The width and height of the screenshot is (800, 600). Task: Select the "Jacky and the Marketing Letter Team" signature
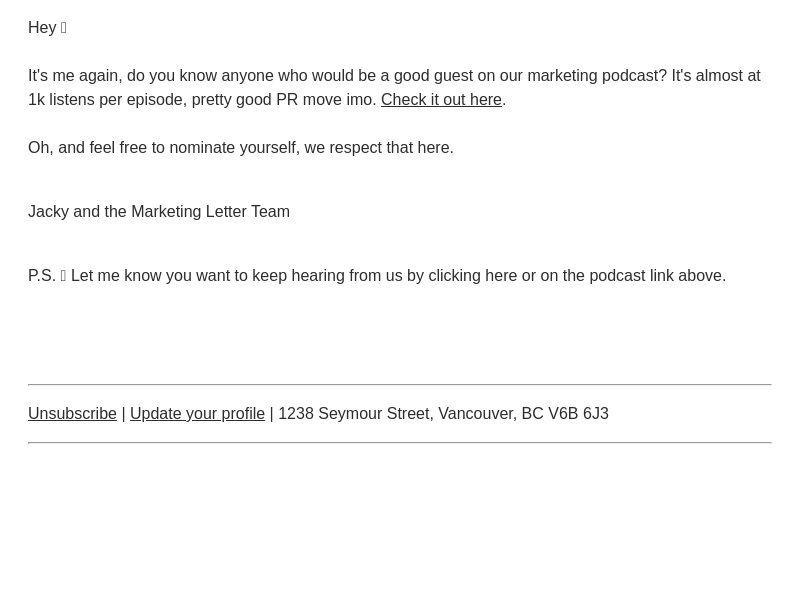[159, 211]
